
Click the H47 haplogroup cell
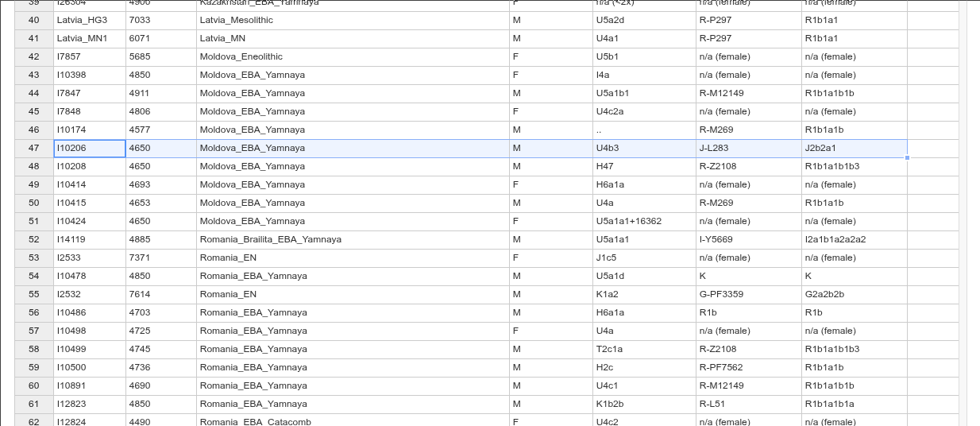644,166
